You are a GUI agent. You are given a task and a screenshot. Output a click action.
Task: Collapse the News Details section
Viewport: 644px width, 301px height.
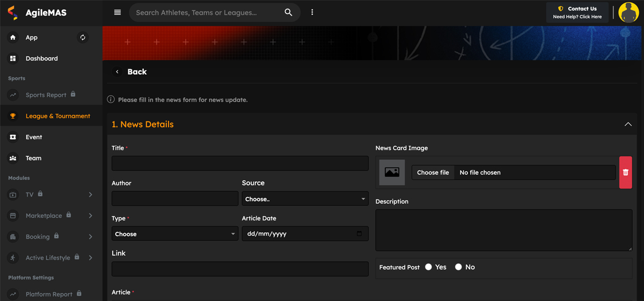coord(628,124)
